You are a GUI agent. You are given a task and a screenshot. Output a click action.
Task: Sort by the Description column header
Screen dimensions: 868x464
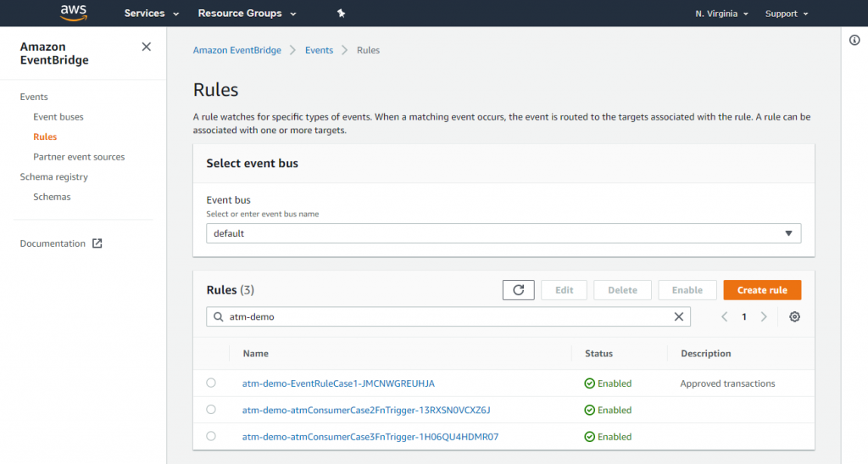tap(706, 353)
